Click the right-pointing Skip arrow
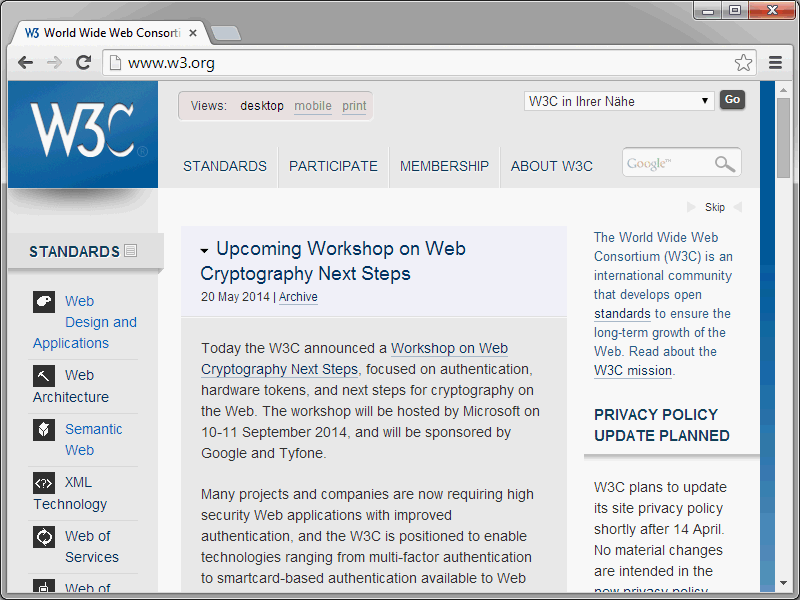Image resolution: width=800 pixels, height=600 pixels. coord(691,207)
